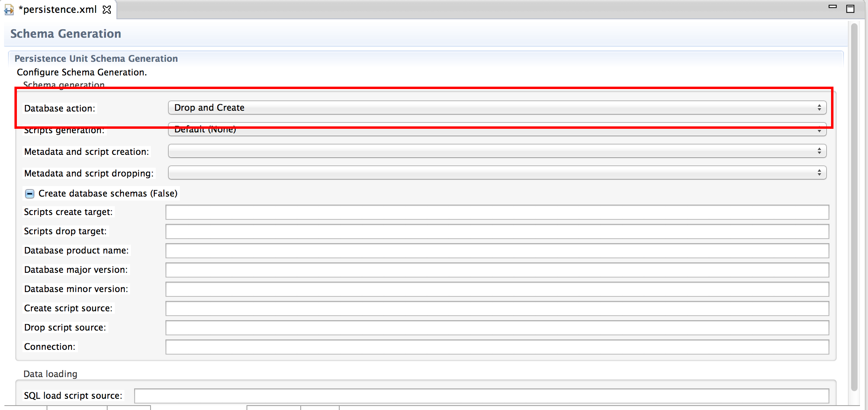Minimize the editor panel
This screenshot has width=868, height=410.
(833, 7)
